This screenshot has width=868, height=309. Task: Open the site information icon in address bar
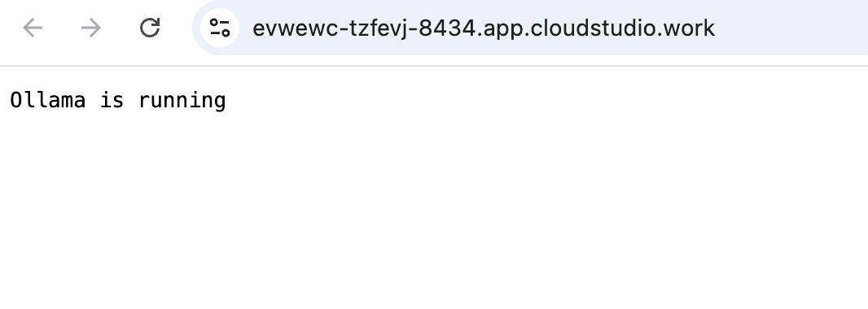(220, 28)
